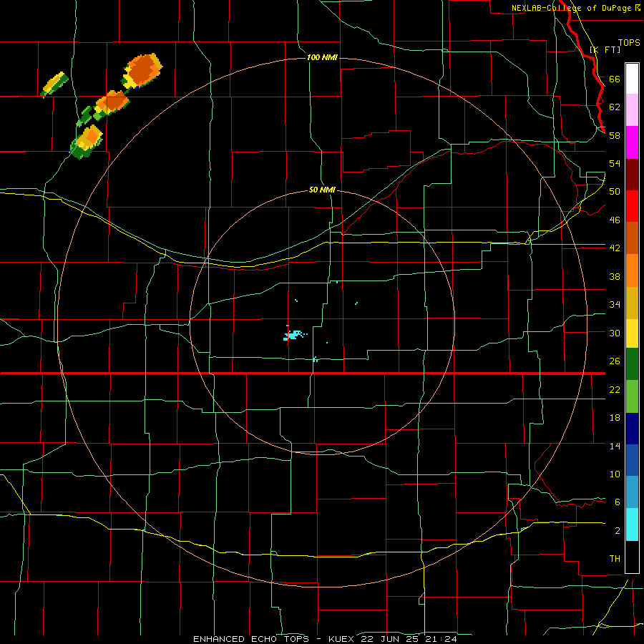The height and width of the screenshot is (644, 644).
Task: Click the 38 legend value
Action: pos(615,276)
